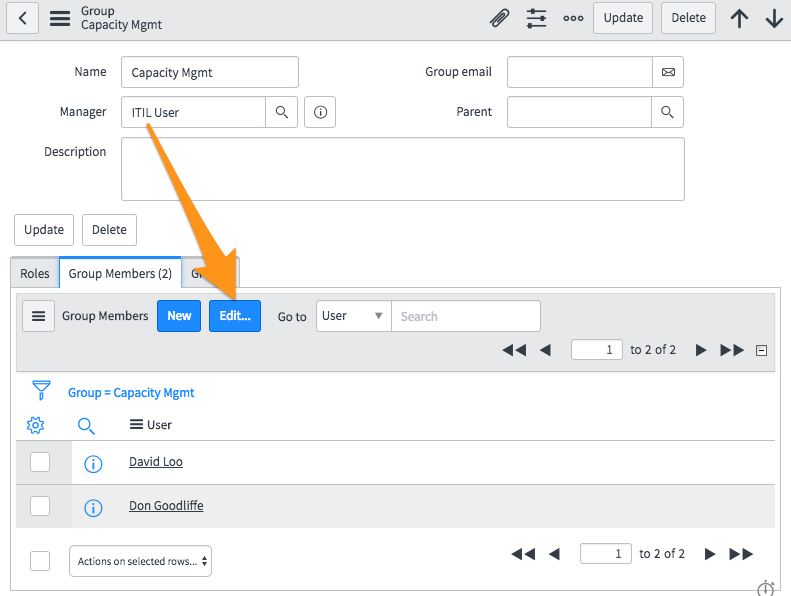The height and width of the screenshot is (596, 791).
Task: Open Manager lookup magnifier icon
Action: [x=282, y=112]
